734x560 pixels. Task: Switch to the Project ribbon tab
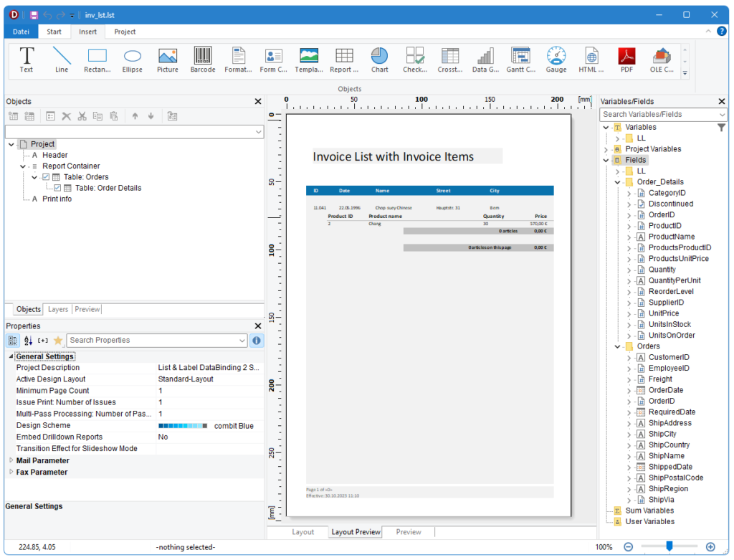125,32
